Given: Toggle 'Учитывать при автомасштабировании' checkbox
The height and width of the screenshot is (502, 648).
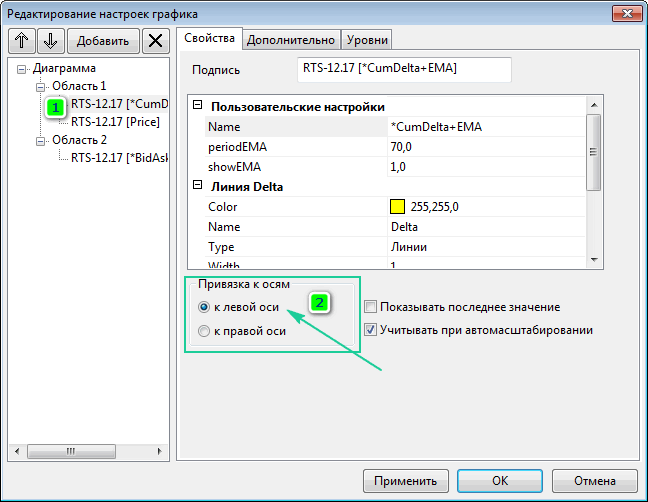Looking at the screenshot, I should pos(371,329).
